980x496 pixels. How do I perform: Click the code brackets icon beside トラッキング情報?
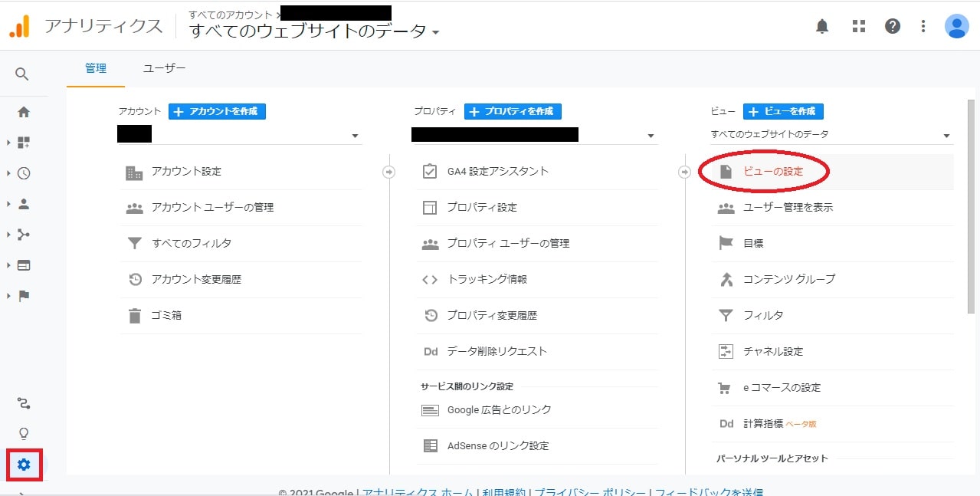(430, 280)
